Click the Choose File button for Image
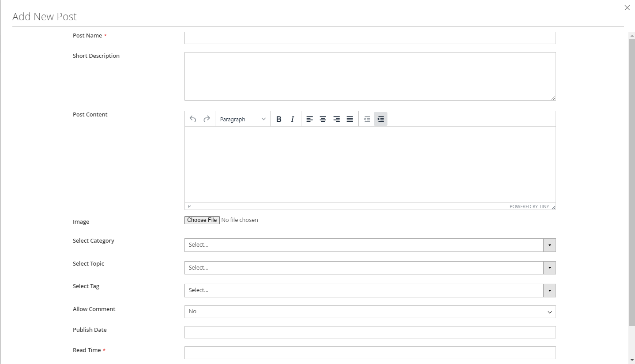The width and height of the screenshot is (635, 364). (x=202, y=220)
